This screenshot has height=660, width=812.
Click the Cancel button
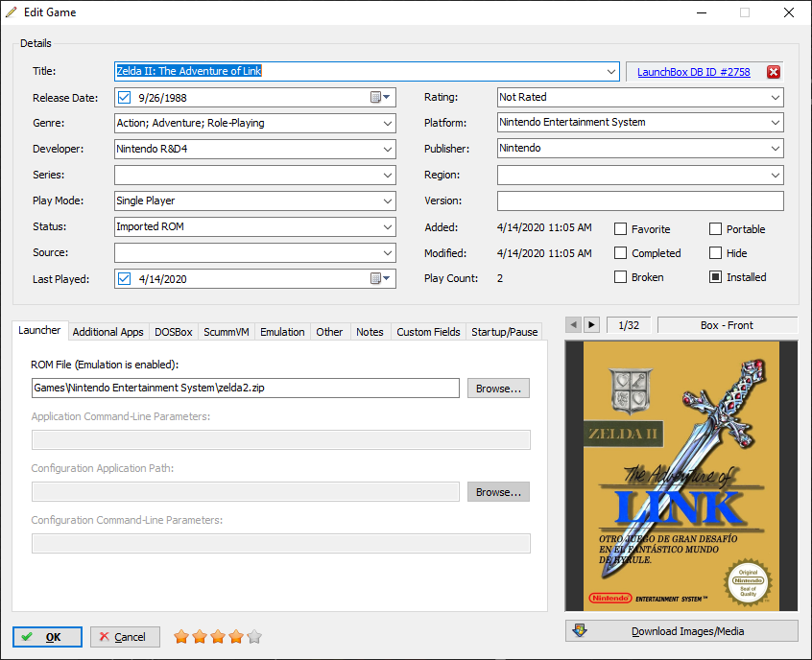click(125, 637)
